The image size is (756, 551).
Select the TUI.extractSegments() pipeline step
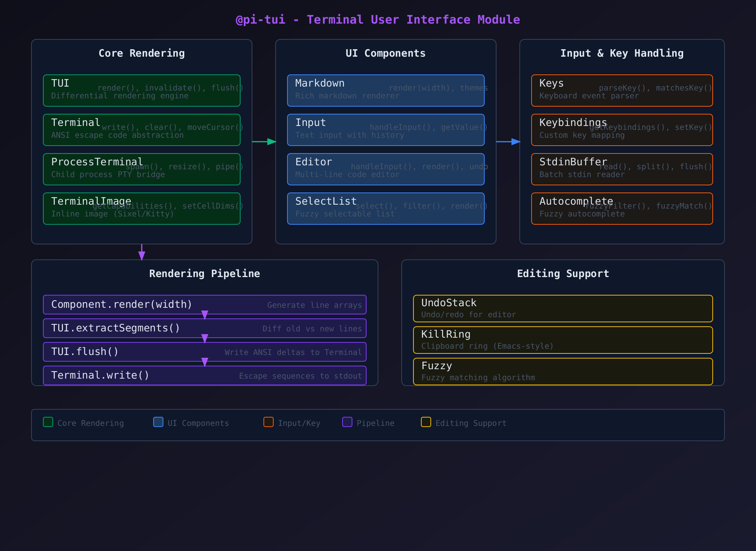click(x=205, y=328)
